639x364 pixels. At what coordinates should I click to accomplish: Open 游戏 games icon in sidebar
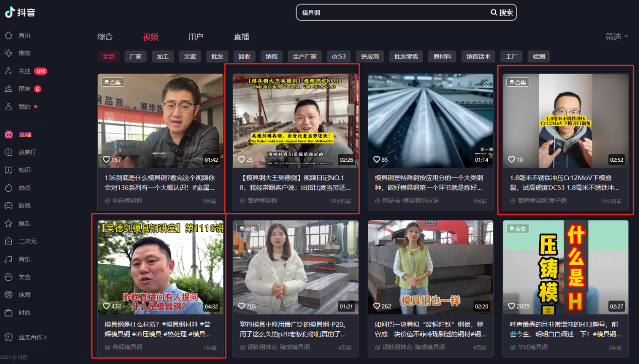[9, 206]
